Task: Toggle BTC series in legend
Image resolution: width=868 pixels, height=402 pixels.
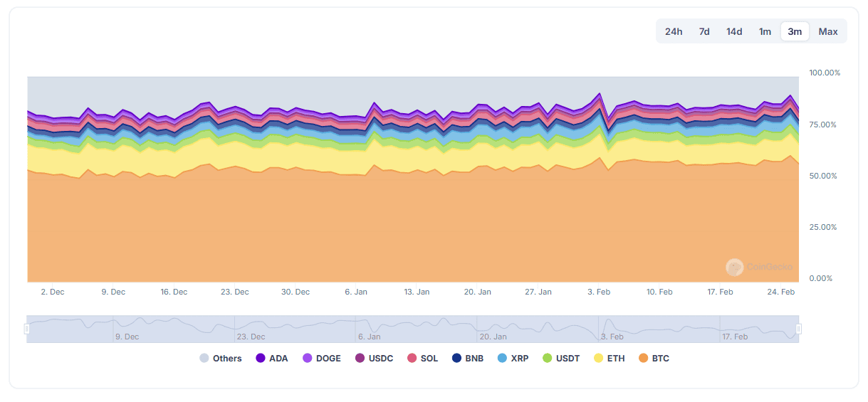Action: click(654, 359)
